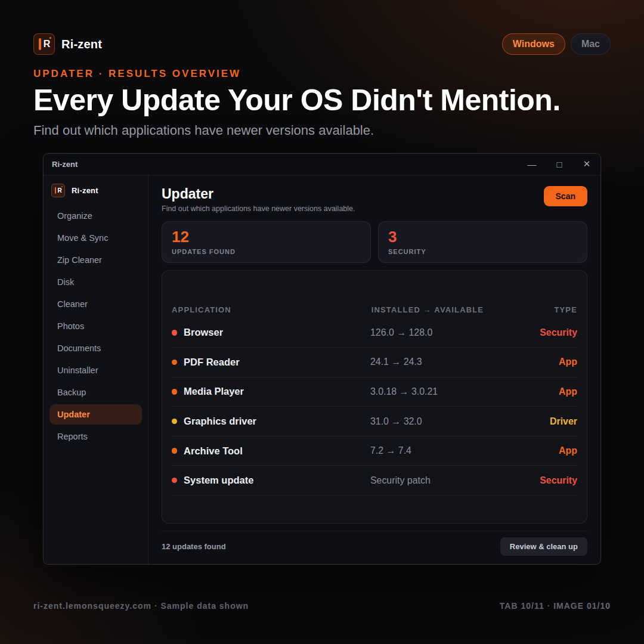
Task: Switch platform toggle to Mac
Action: click(590, 44)
